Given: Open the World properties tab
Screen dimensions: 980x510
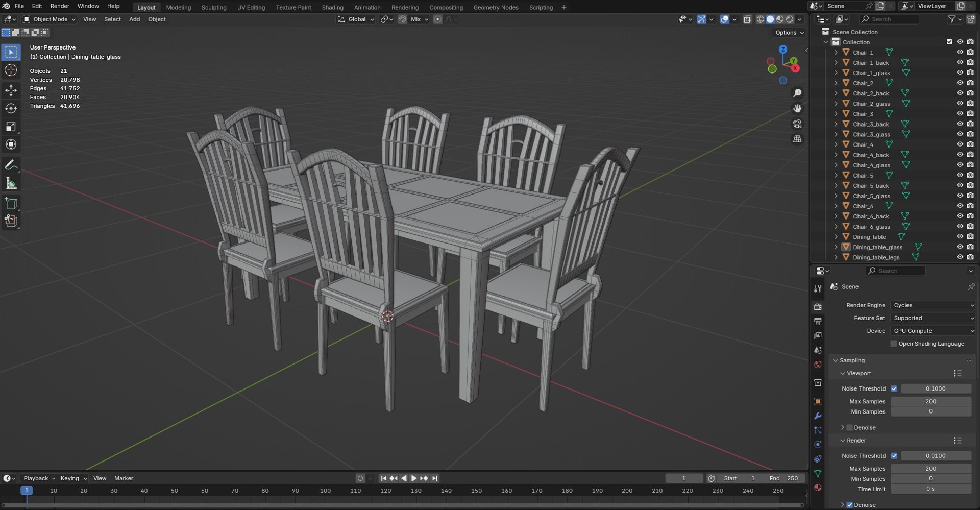Looking at the screenshot, I should click(x=818, y=365).
